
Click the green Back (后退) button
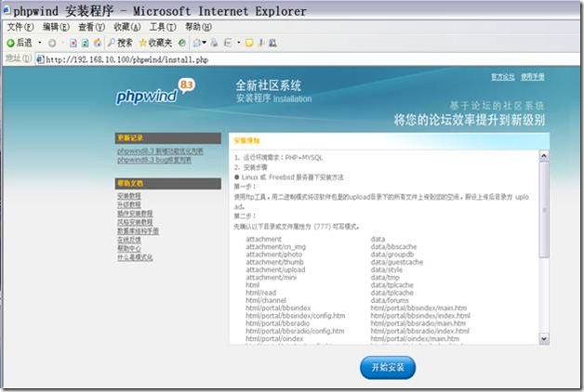20,43
